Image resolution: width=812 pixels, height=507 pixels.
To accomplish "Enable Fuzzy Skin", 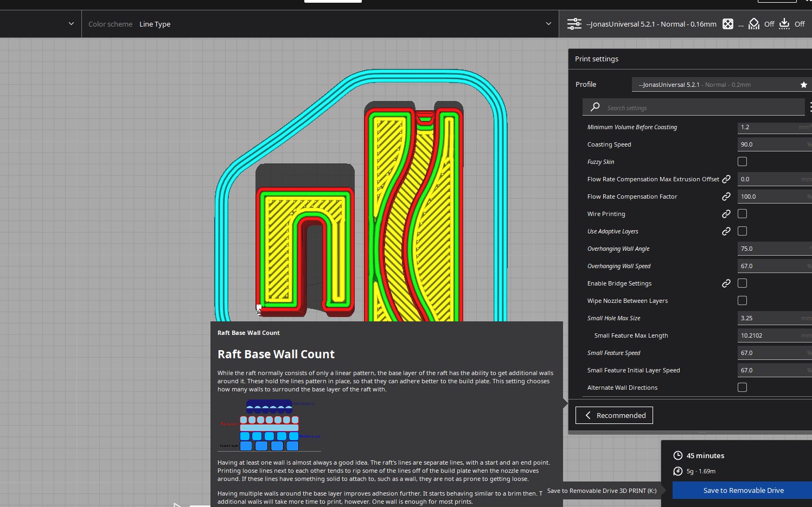I will 742,161.
